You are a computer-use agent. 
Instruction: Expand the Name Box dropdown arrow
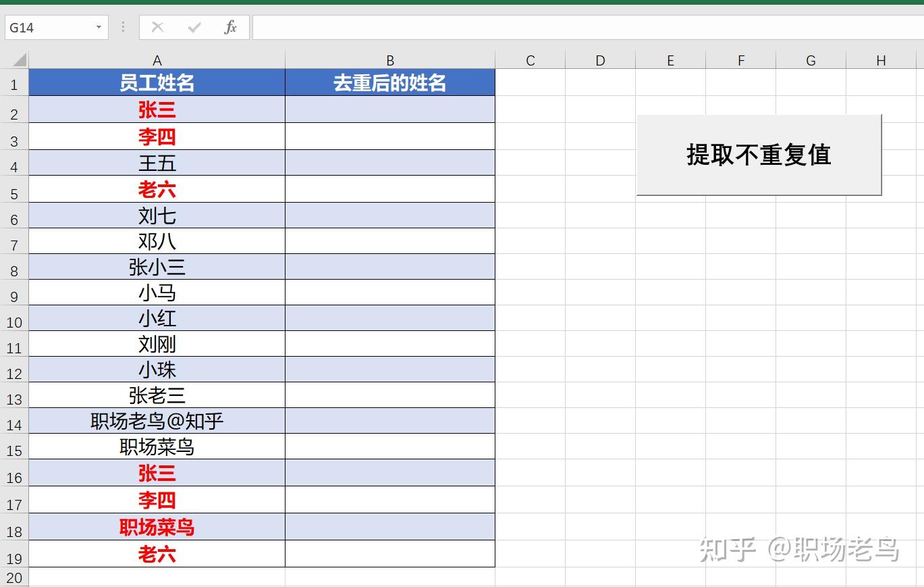pyautogui.click(x=99, y=27)
